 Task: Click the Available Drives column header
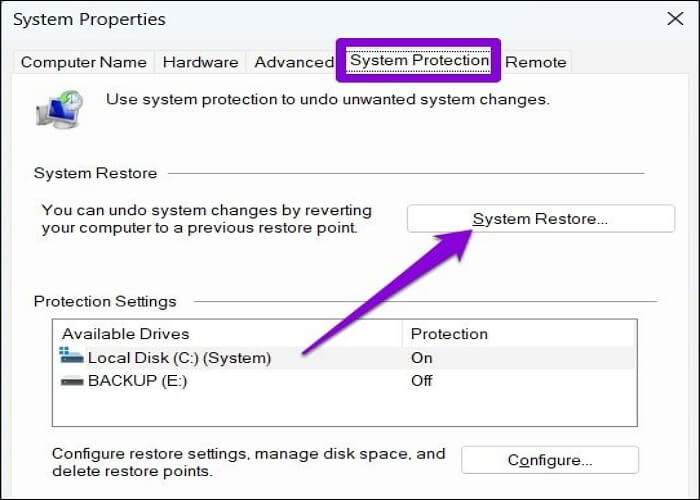tap(125, 334)
